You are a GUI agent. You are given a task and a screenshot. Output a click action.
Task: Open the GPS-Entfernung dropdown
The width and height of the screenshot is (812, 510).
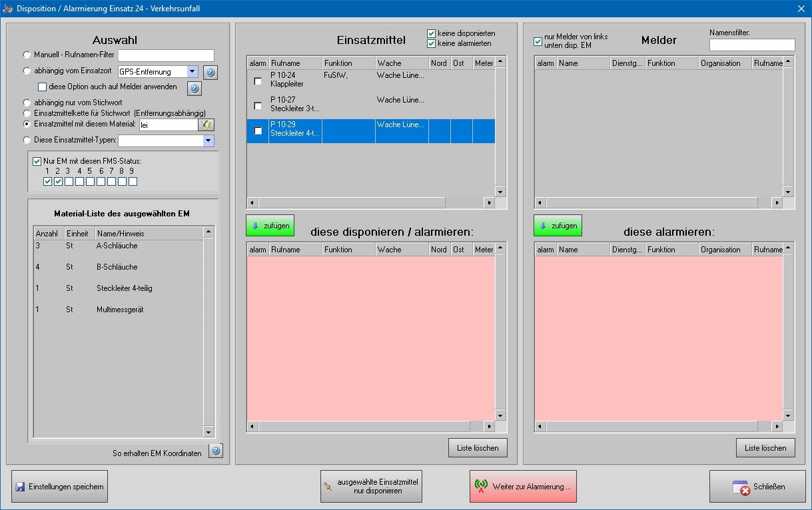click(x=192, y=72)
